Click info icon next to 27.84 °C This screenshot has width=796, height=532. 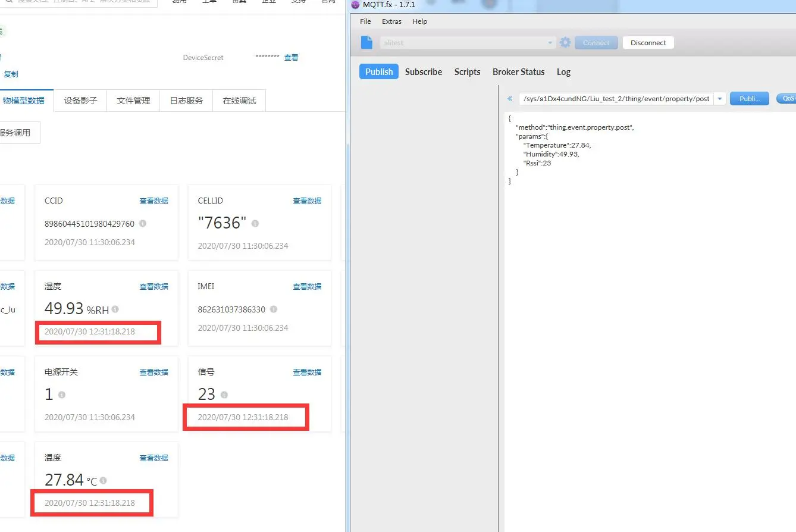tap(104, 480)
